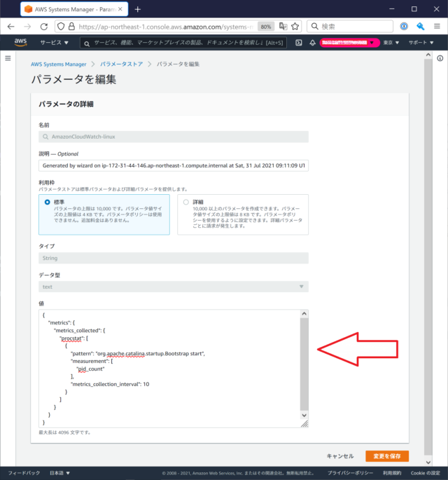The height and width of the screenshot is (480, 448).
Task: Open the 1Password extension icon
Action: pos(404,27)
